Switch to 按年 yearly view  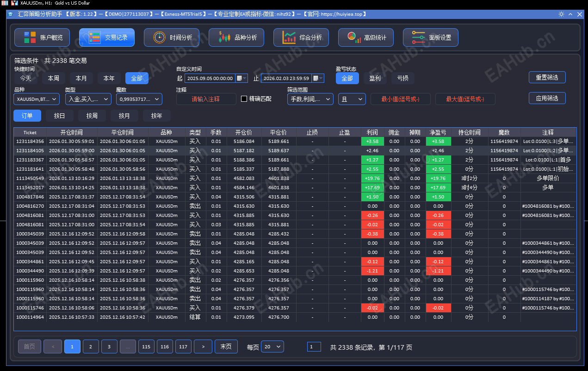click(x=157, y=116)
